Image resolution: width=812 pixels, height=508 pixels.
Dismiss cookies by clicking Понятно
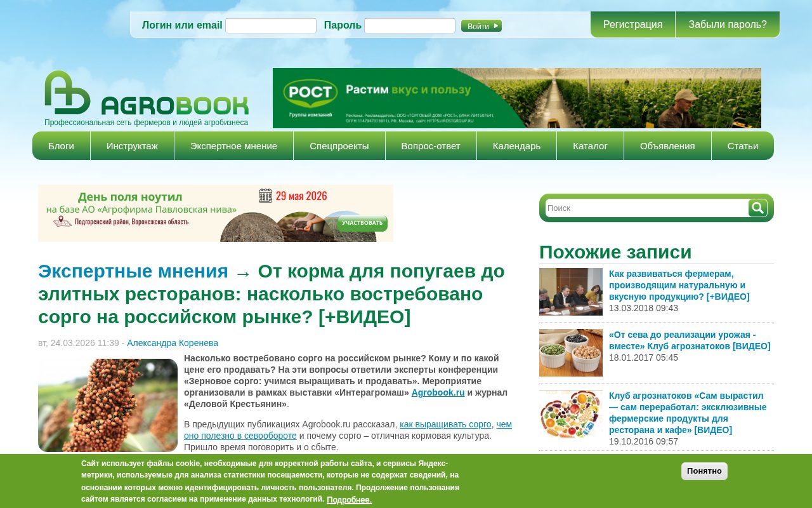coord(704,471)
